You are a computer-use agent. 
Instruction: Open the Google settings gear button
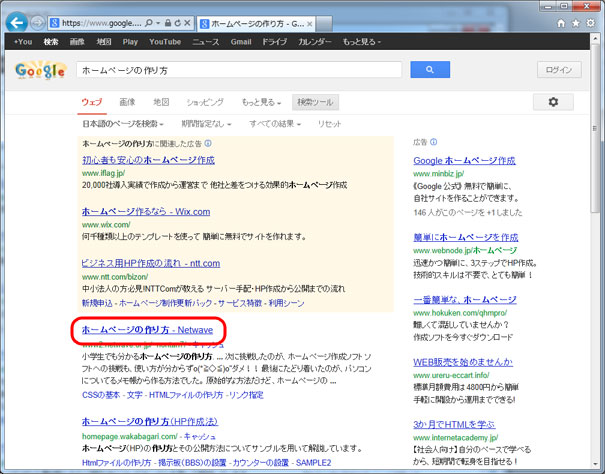[553, 102]
